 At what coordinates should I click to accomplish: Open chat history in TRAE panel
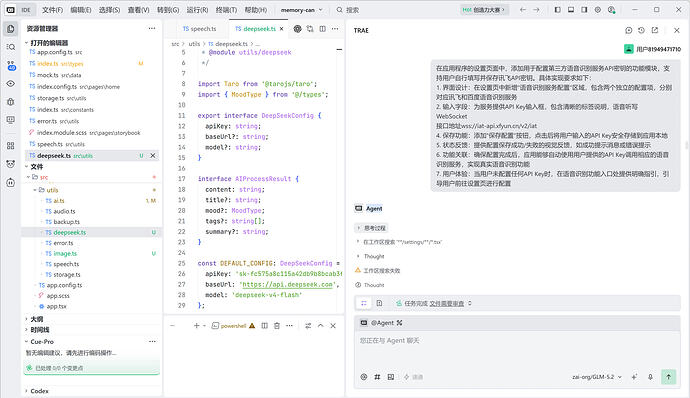pyautogui.click(x=642, y=30)
